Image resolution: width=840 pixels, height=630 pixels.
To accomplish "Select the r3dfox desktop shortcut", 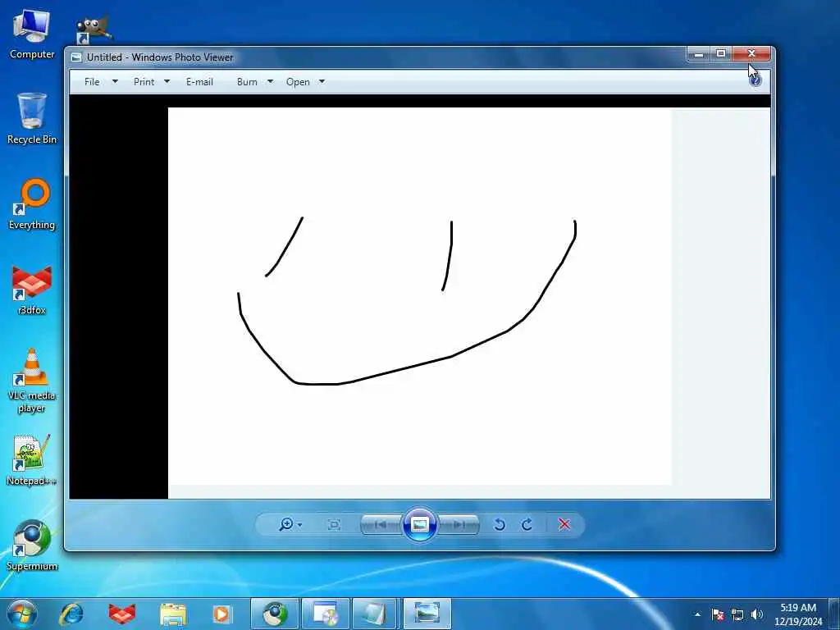I will 32,290.
